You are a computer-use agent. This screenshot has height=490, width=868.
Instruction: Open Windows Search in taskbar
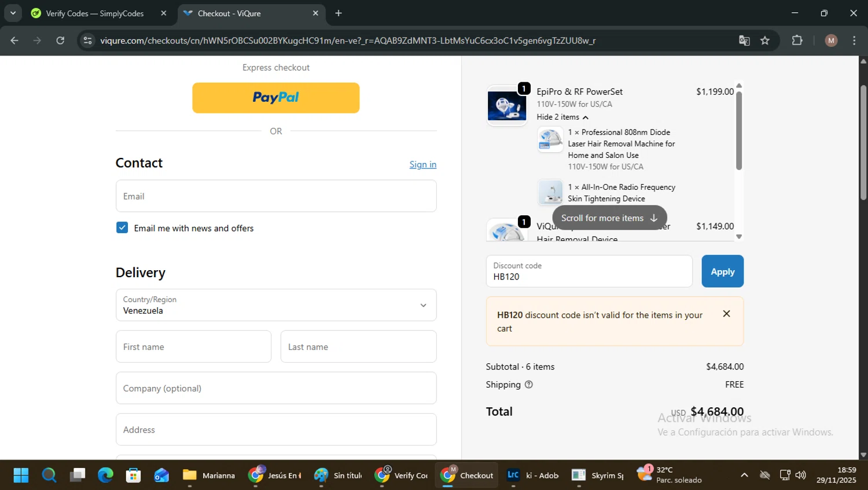pyautogui.click(x=49, y=475)
